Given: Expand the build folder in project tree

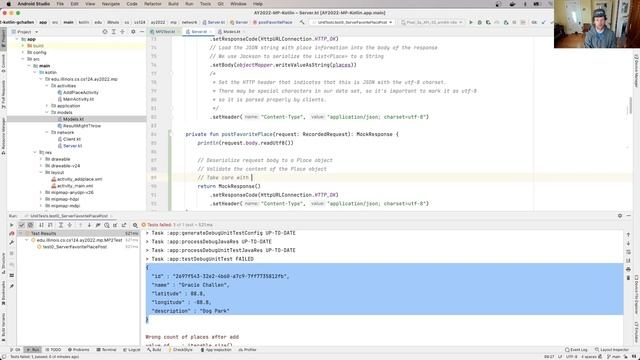Looking at the screenshot, I should [x=23, y=46].
